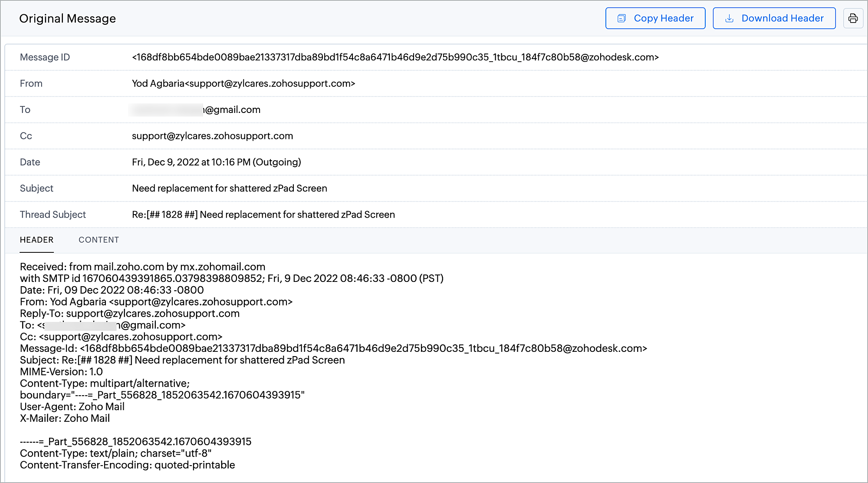This screenshot has height=483, width=868.
Task: Click the Message ID value text
Action: coord(395,57)
